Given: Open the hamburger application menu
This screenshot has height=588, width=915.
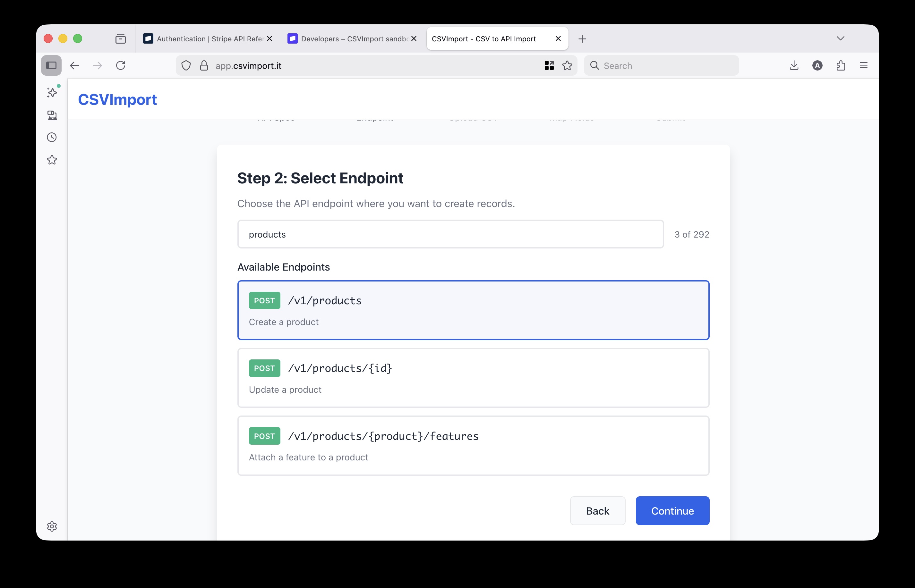Looking at the screenshot, I should [863, 65].
